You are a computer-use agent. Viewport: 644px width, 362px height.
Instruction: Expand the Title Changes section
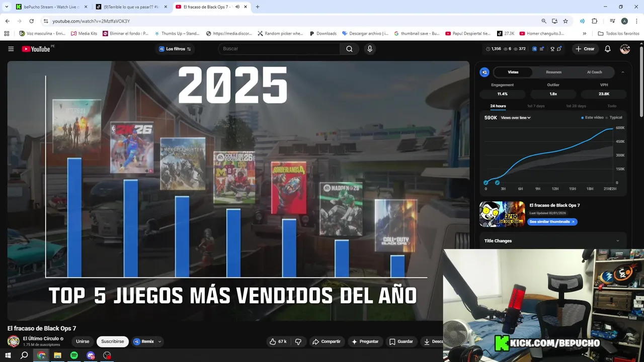(x=552, y=241)
